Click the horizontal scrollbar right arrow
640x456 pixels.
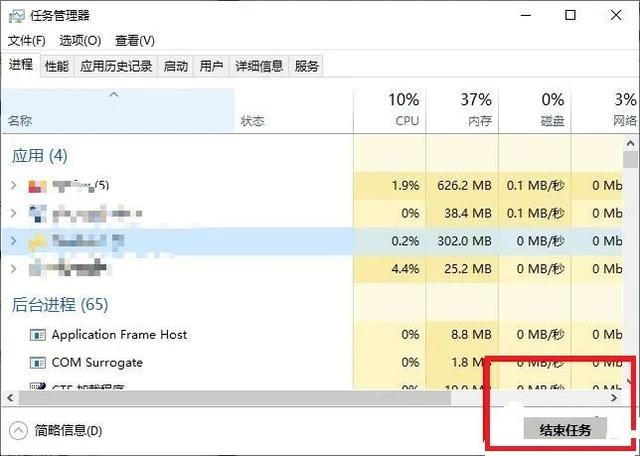(x=614, y=398)
